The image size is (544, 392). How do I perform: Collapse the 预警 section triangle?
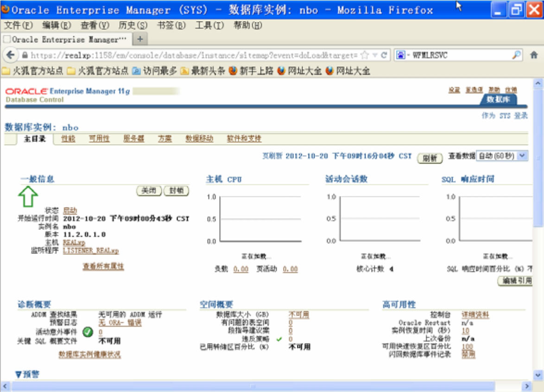[19, 374]
